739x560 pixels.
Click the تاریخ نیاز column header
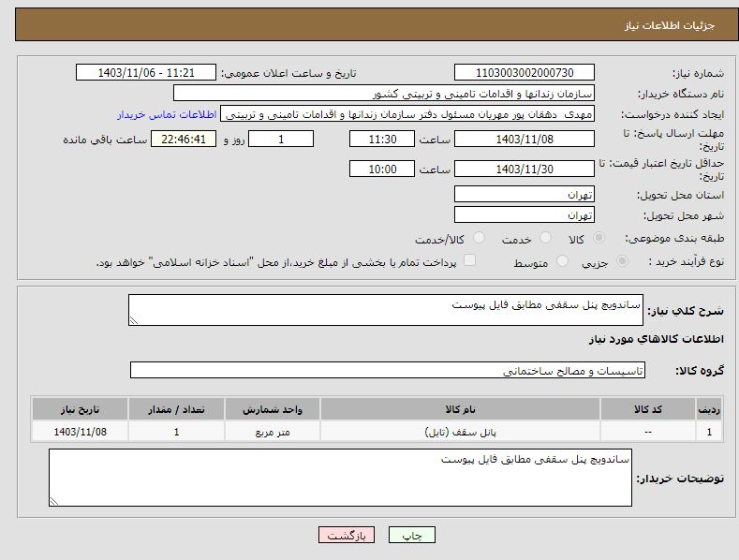(81, 409)
